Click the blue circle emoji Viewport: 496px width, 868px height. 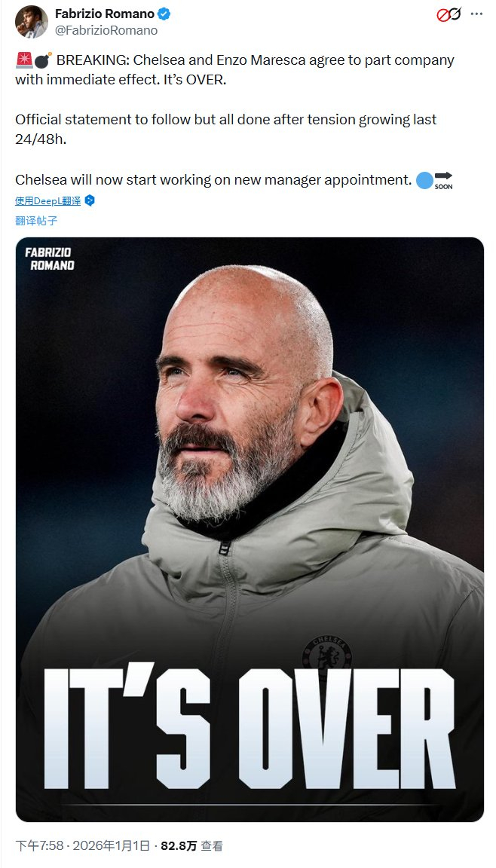pyautogui.click(x=424, y=180)
